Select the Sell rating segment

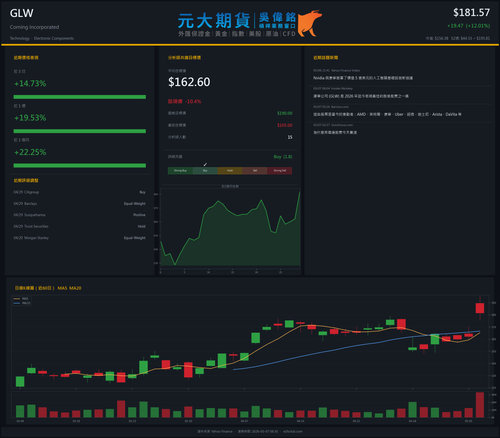pos(255,171)
